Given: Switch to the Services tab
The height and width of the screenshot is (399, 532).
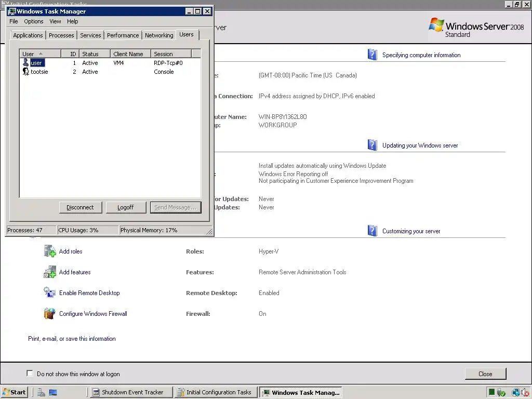Looking at the screenshot, I should coord(90,35).
